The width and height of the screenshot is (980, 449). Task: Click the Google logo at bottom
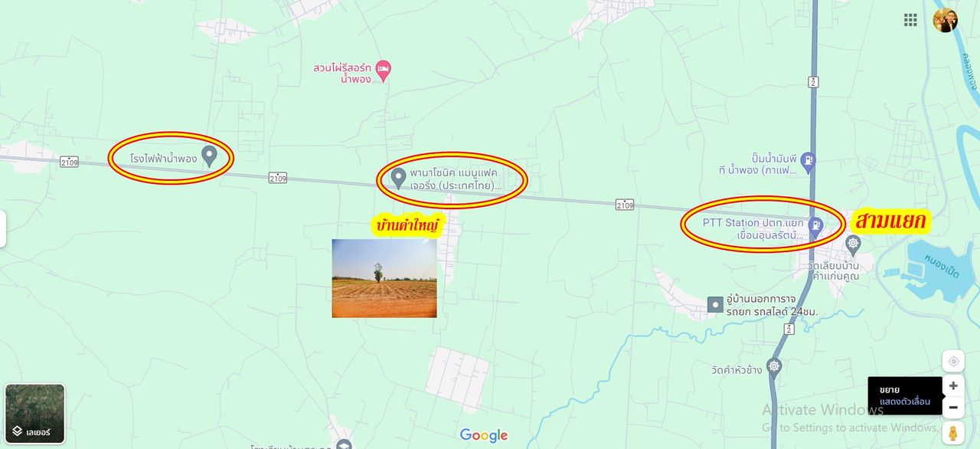tap(484, 435)
